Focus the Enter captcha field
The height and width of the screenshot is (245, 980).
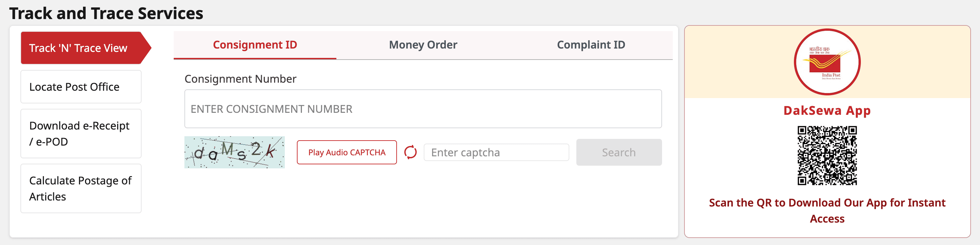click(x=496, y=152)
